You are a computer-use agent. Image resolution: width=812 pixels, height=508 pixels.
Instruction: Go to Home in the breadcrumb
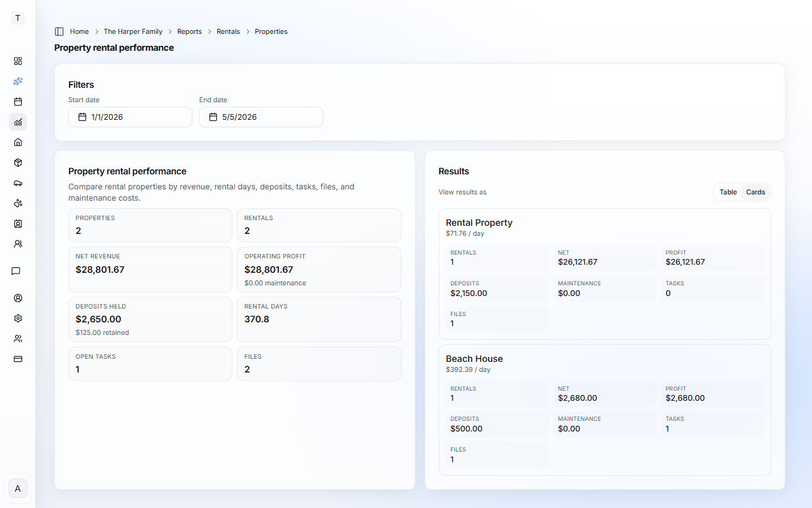click(80, 31)
